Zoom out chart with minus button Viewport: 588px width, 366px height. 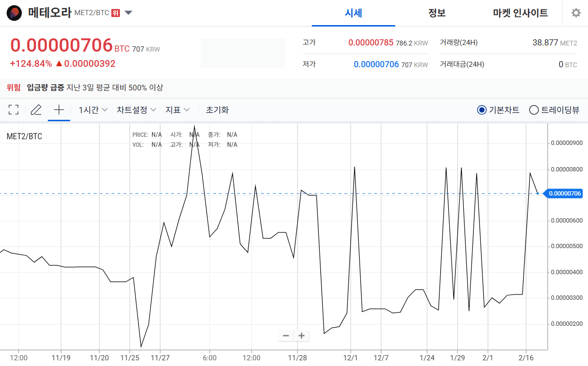[x=286, y=336]
